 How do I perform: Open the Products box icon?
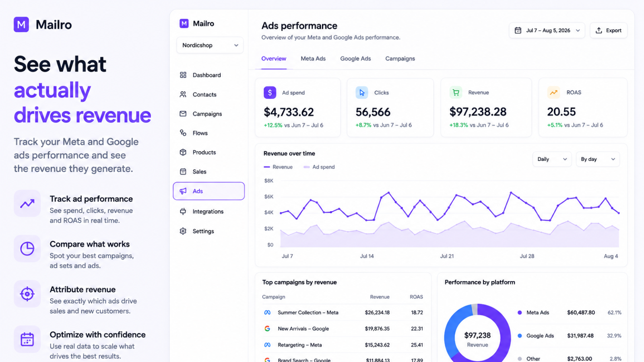pos(183,152)
